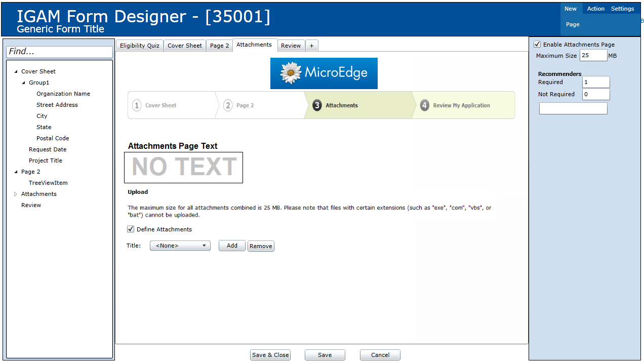Viewport: 644px width, 362px height.
Task: Expand the Attachments tree node
Action: [16, 194]
